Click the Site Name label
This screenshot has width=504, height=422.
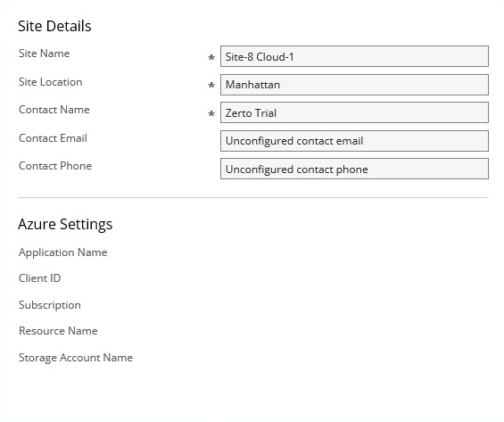tap(45, 54)
